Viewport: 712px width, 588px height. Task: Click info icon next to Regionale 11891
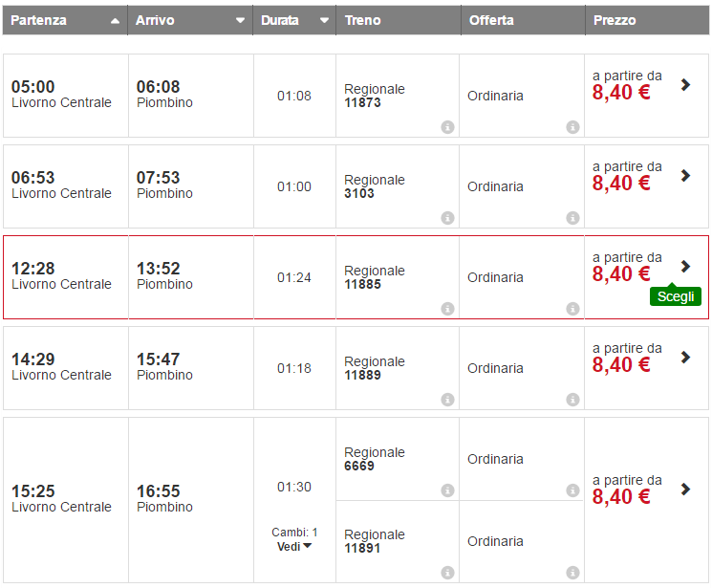(447, 573)
